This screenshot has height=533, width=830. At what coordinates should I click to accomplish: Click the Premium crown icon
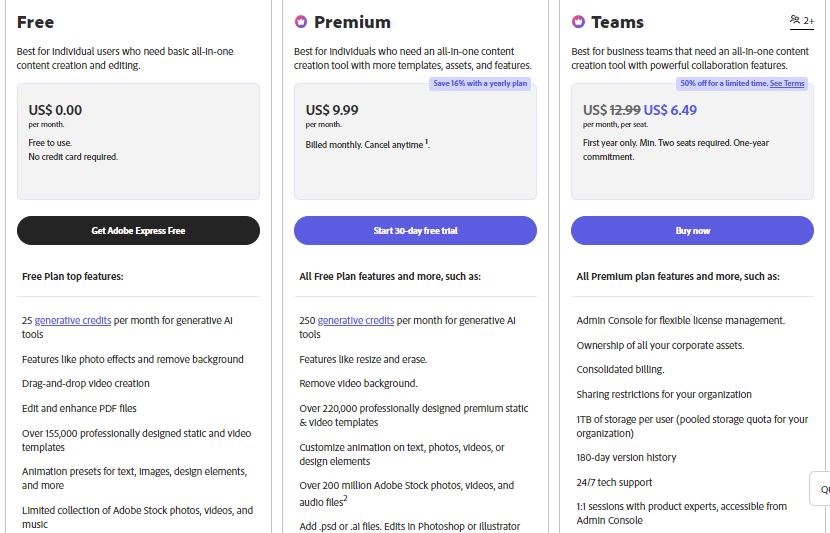tap(301, 22)
